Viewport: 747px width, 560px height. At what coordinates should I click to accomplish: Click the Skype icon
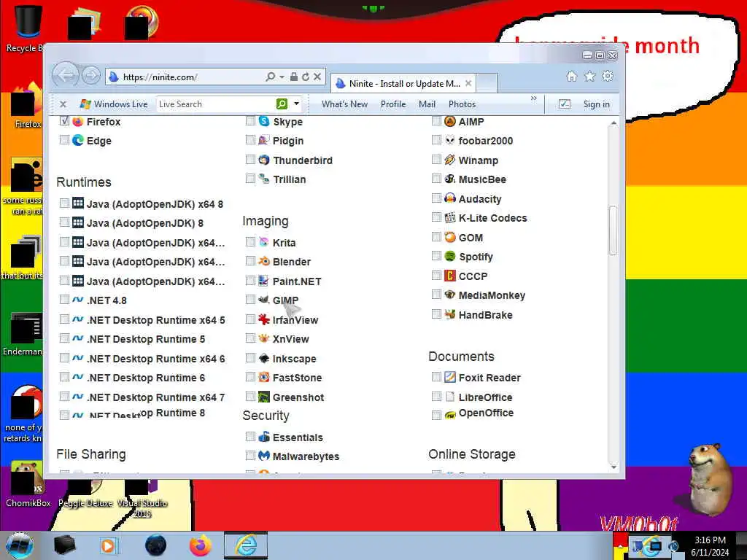click(x=264, y=121)
